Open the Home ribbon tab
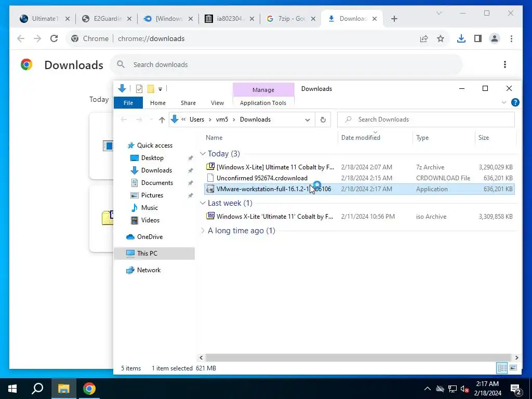 tap(158, 103)
